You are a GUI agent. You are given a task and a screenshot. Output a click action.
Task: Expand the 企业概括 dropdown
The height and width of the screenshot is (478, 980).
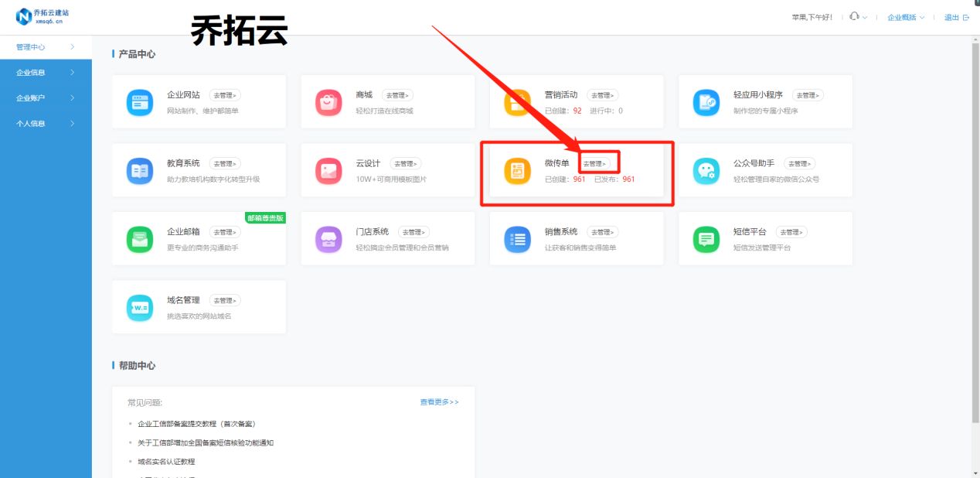click(x=906, y=17)
